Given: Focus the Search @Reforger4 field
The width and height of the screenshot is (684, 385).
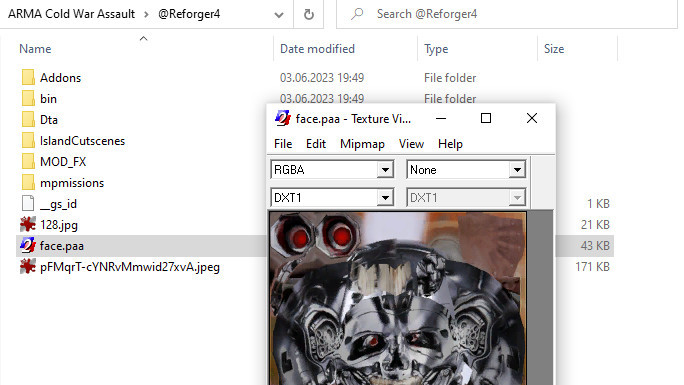Looking at the screenshot, I should 506,14.
